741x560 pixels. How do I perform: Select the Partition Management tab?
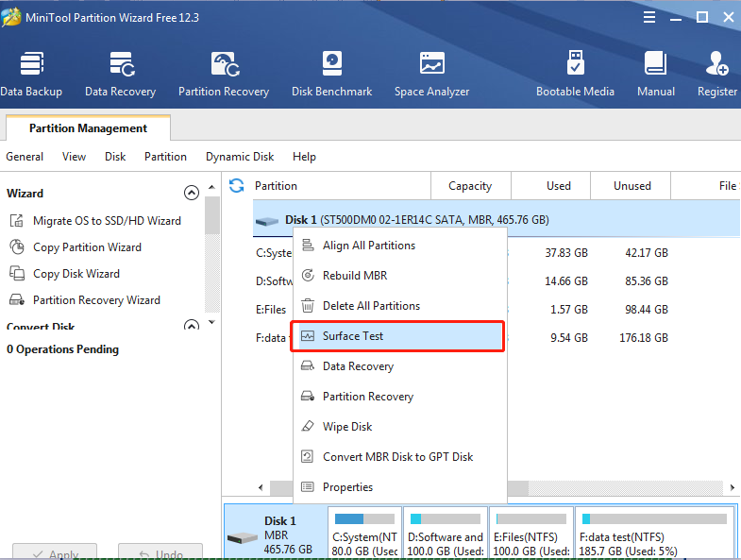(88, 128)
